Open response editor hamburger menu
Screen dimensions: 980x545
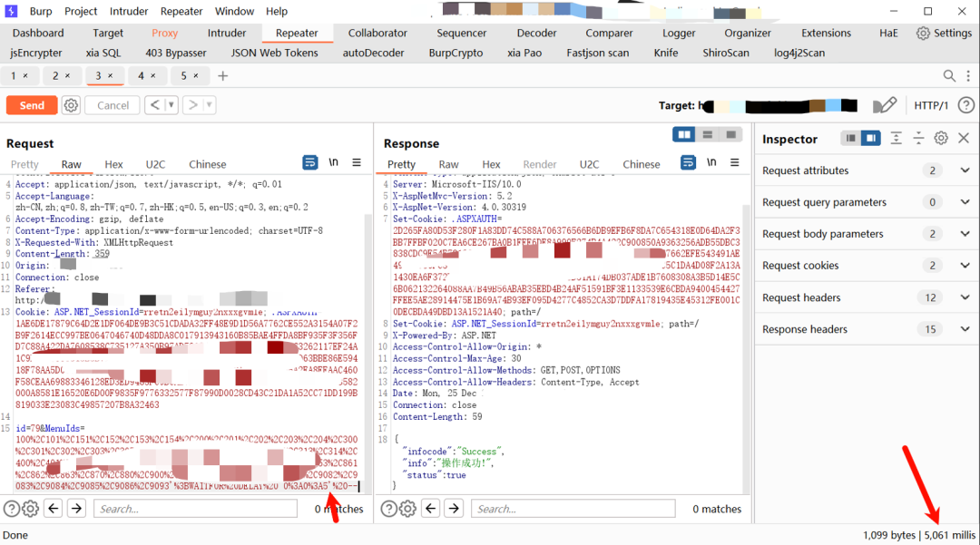coord(735,162)
